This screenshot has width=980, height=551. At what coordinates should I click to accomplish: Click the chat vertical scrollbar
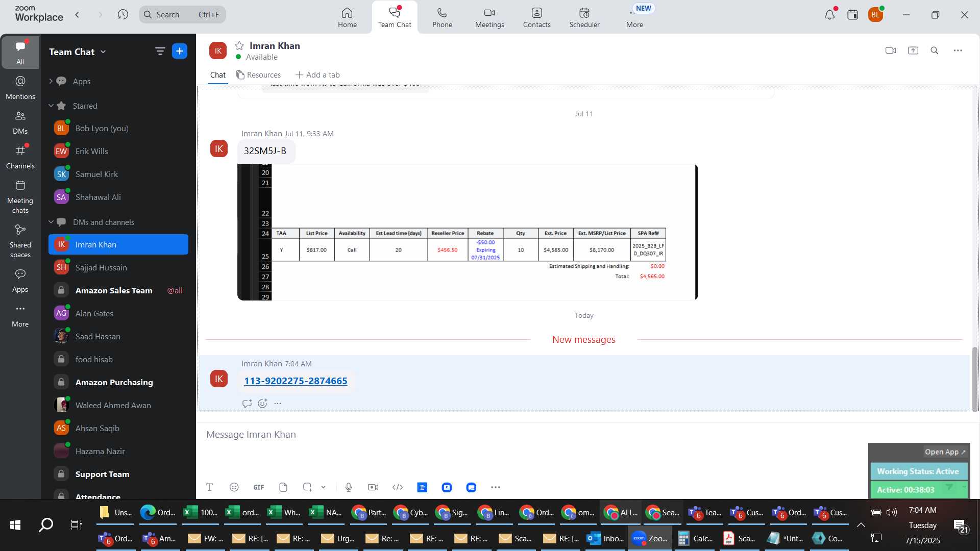coord(974,379)
